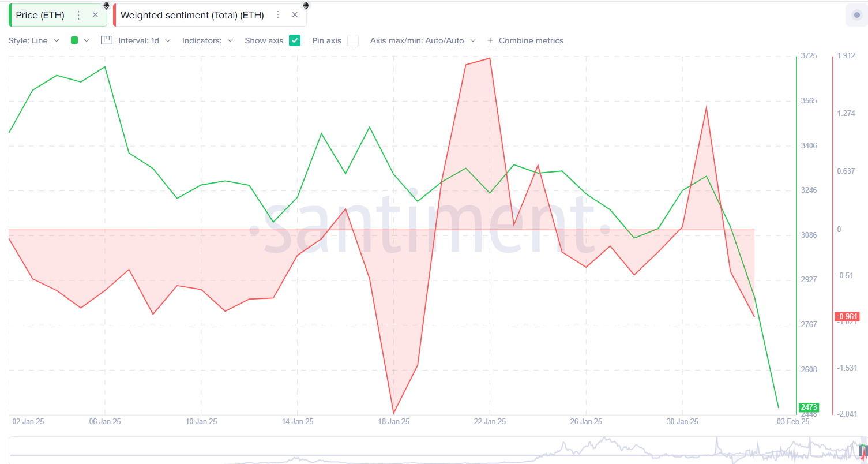
Task: Open options menu for Weighted sentiment metric
Action: pyautogui.click(x=278, y=15)
